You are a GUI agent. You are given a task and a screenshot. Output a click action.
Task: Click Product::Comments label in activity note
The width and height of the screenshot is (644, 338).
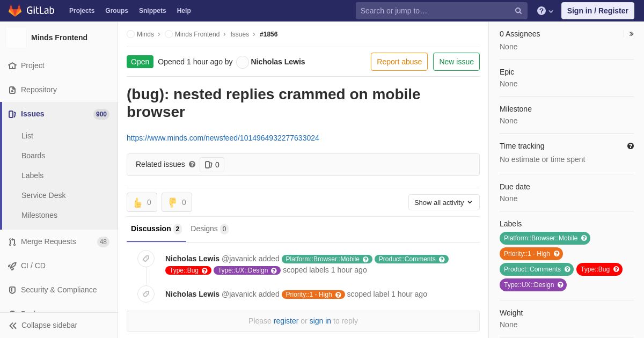point(412,259)
